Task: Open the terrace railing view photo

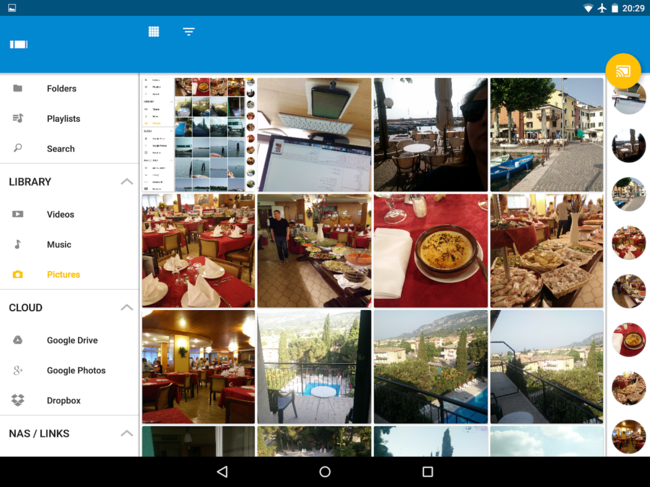Action: coord(547,367)
